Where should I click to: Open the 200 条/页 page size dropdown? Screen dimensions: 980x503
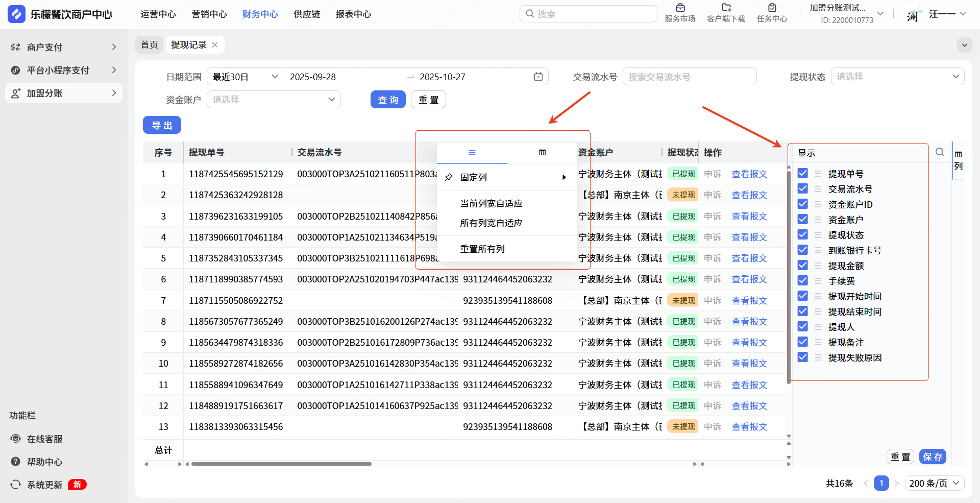coord(935,483)
